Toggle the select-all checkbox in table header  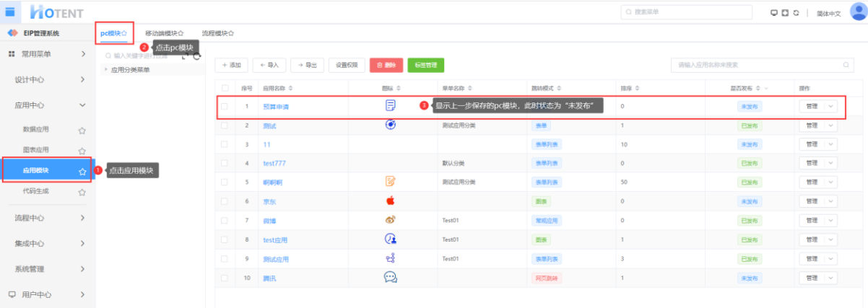tap(225, 88)
